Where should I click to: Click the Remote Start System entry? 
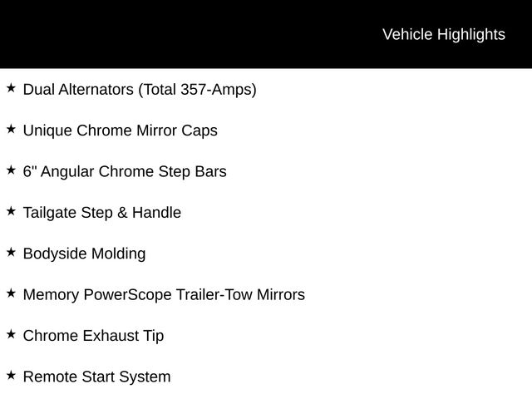coord(96,377)
